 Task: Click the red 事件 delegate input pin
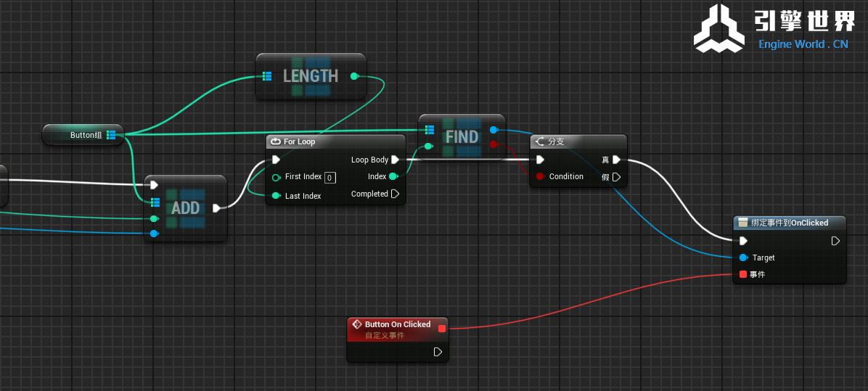742,274
